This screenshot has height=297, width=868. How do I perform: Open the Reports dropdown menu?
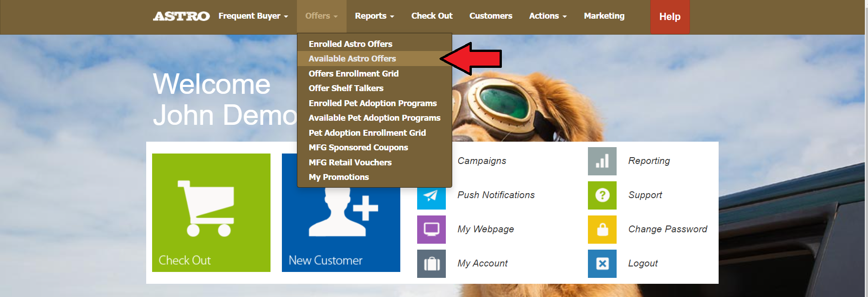coord(374,16)
